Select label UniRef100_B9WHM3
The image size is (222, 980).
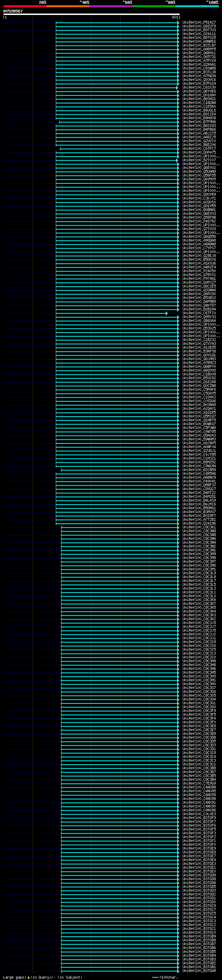coord(199,439)
